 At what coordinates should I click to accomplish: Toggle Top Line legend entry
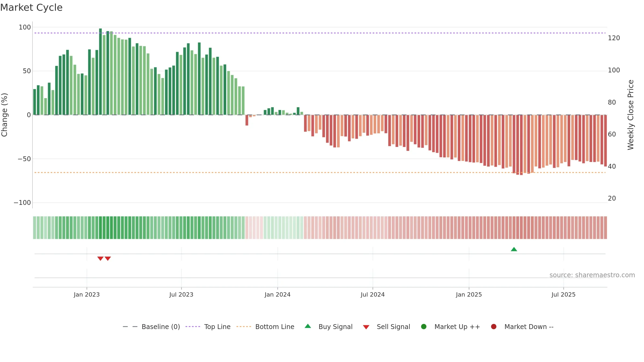coord(208,327)
